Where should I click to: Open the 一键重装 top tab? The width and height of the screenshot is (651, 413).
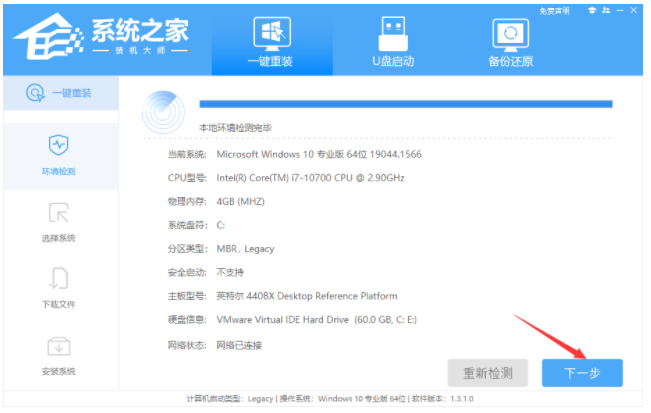click(272, 42)
